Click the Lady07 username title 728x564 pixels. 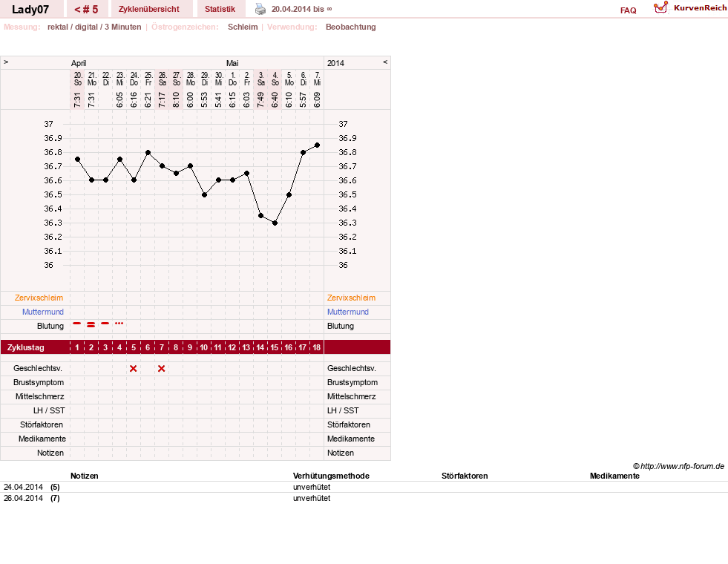(30, 10)
